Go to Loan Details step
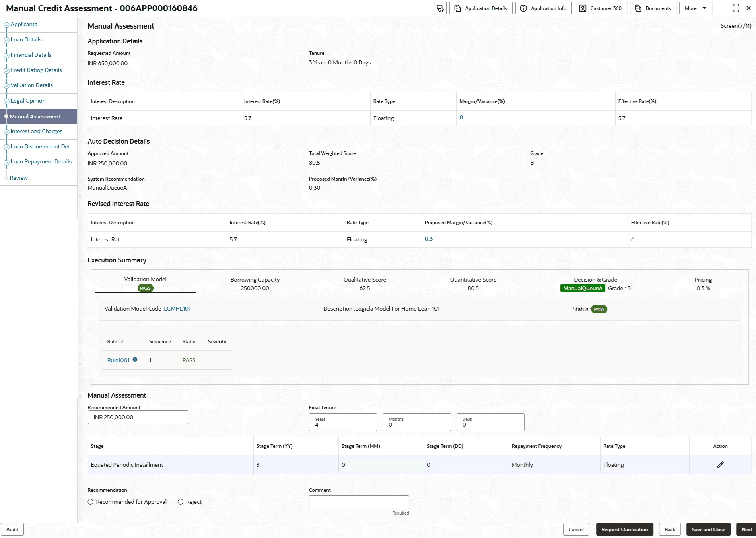 tap(26, 40)
